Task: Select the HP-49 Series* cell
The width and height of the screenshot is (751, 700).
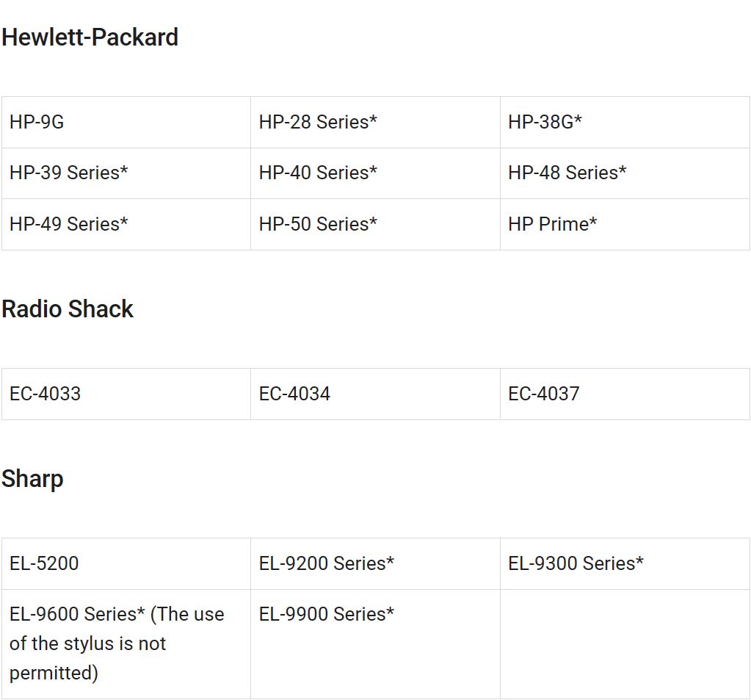Action: click(x=126, y=224)
